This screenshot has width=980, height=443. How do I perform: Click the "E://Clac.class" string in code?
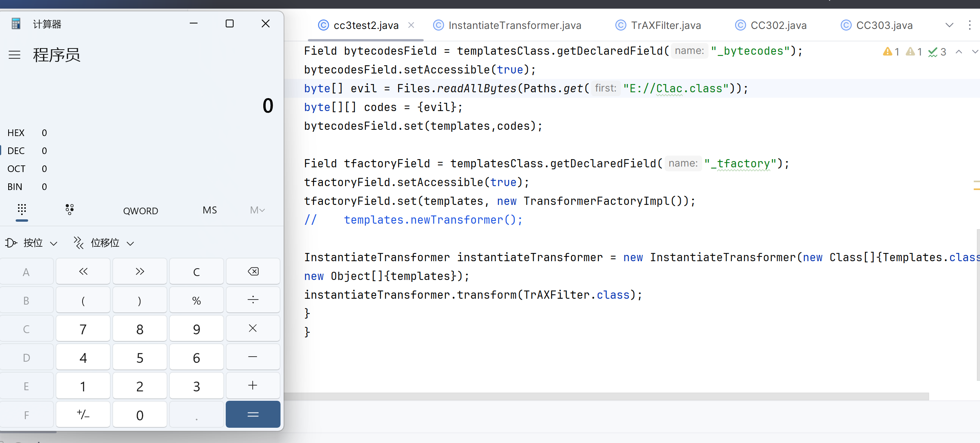coord(676,88)
